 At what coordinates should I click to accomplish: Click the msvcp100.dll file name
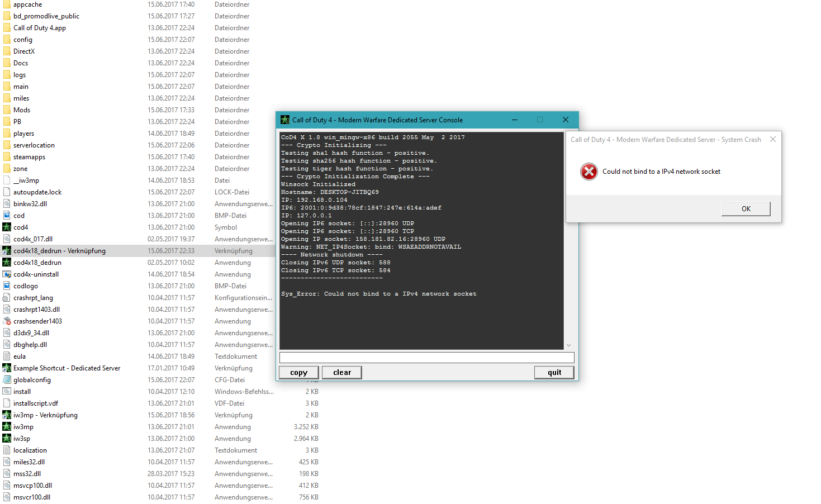(33, 486)
